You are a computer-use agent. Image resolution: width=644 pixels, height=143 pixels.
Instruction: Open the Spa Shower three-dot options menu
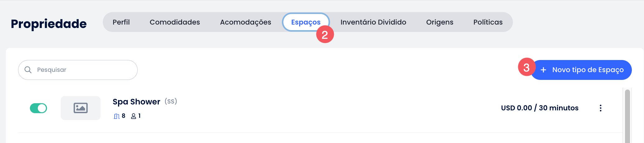(600, 108)
